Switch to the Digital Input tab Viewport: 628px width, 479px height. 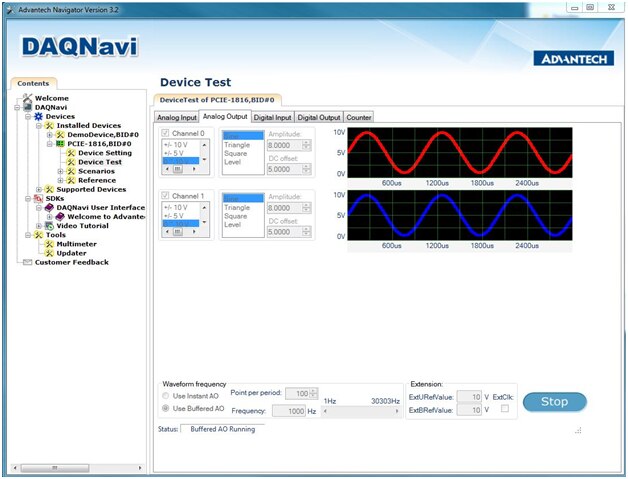point(272,117)
